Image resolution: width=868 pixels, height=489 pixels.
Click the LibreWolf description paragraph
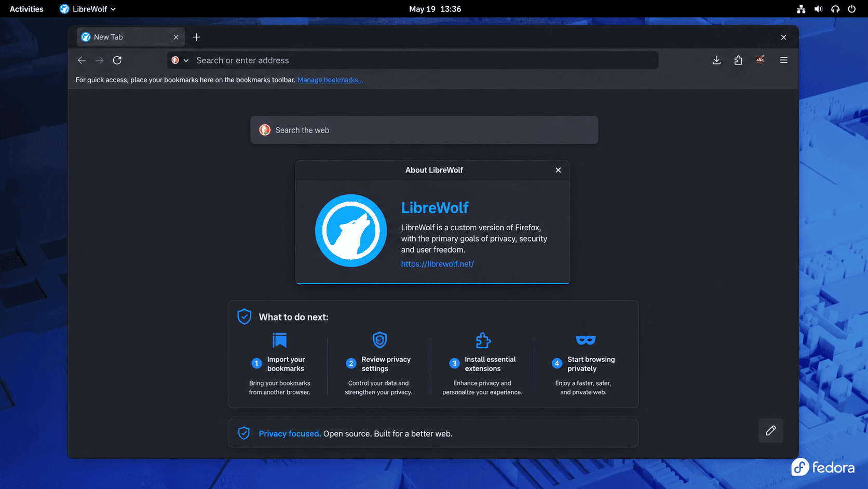pyautogui.click(x=474, y=239)
